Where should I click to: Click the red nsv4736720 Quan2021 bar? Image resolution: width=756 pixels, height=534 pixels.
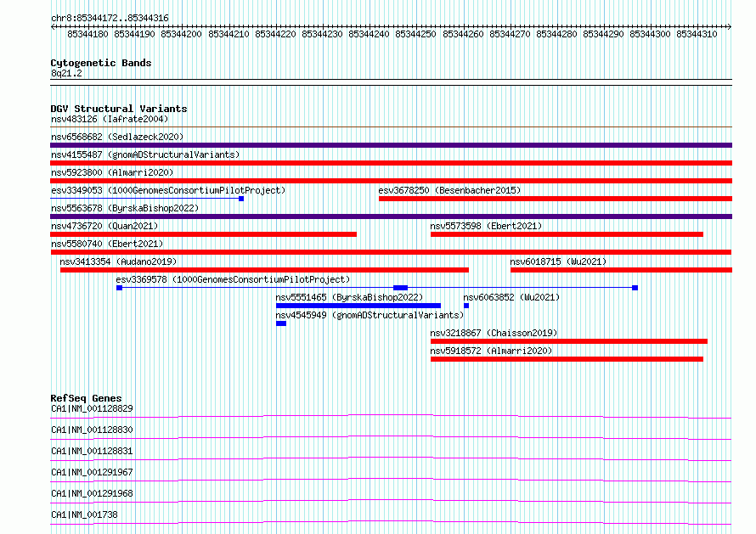tap(204, 234)
